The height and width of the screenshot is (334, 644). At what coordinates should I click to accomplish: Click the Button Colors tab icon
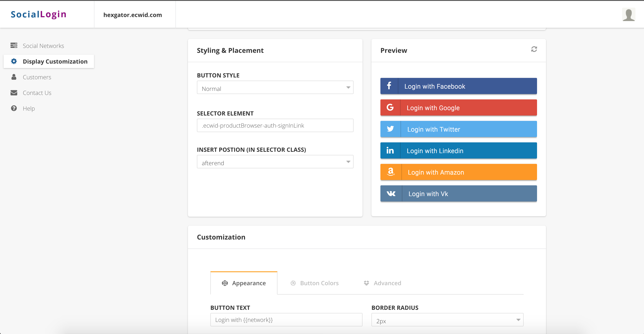(x=293, y=283)
